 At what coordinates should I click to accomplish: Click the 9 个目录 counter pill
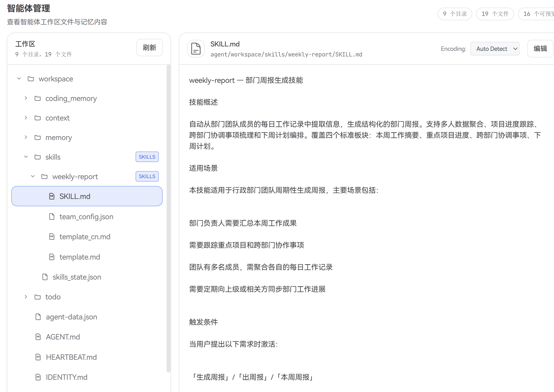(x=455, y=14)
